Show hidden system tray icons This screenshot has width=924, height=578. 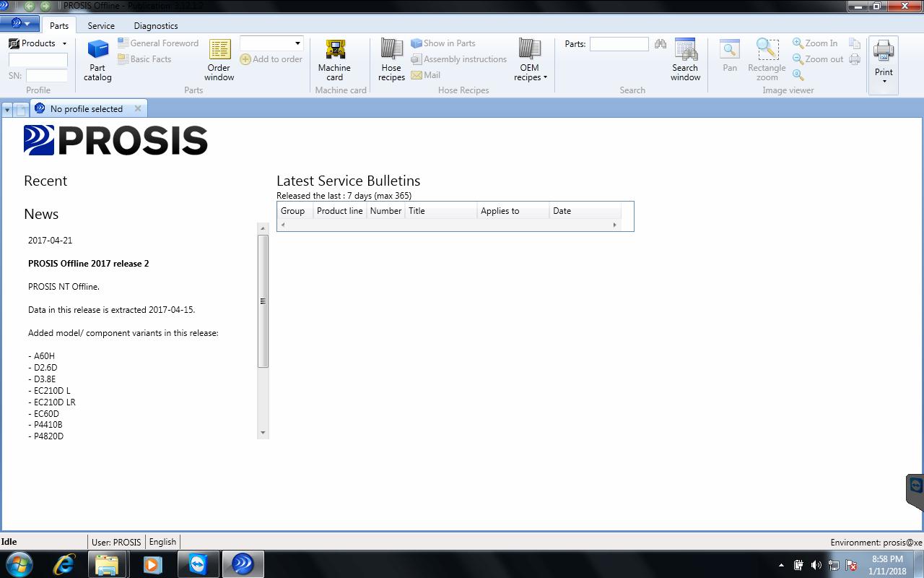pos(781,565)
